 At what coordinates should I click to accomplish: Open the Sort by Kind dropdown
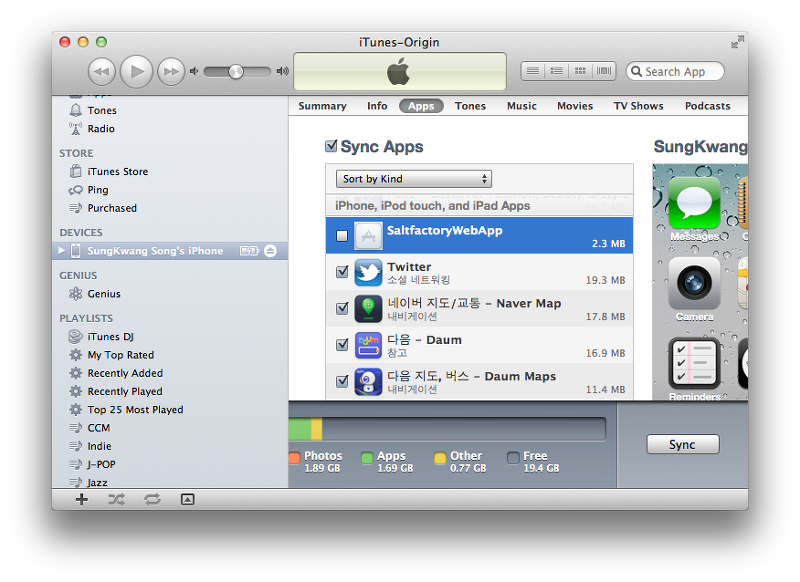(414, 179)
